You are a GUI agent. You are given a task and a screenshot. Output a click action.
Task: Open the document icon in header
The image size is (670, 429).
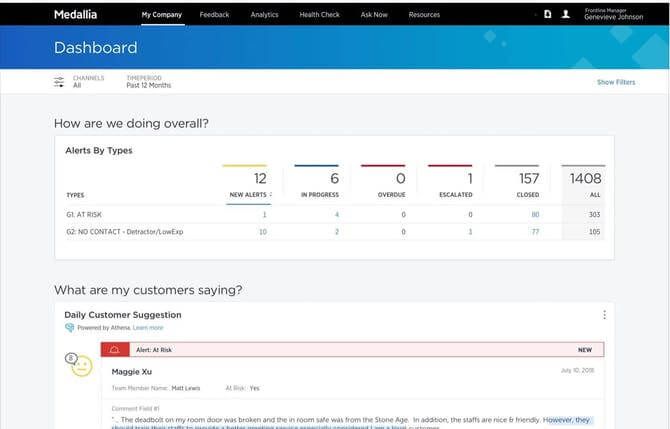coord(547,14)
